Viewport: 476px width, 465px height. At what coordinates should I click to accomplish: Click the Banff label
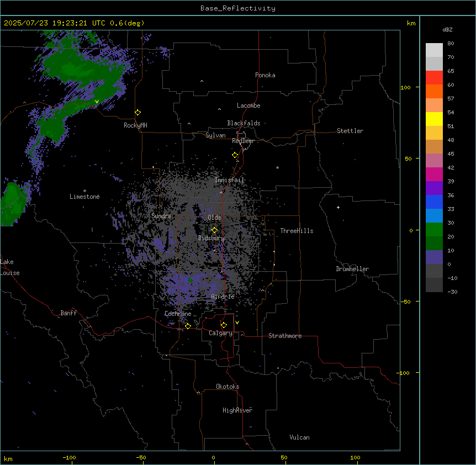click(x=68, y=313)
